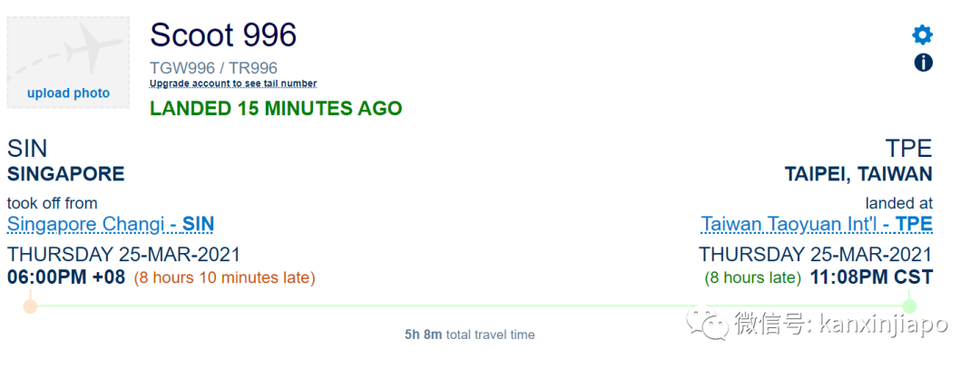Click the "upload photo" link
The height and width of the screenshot is (369, 980).
[68, 93]
